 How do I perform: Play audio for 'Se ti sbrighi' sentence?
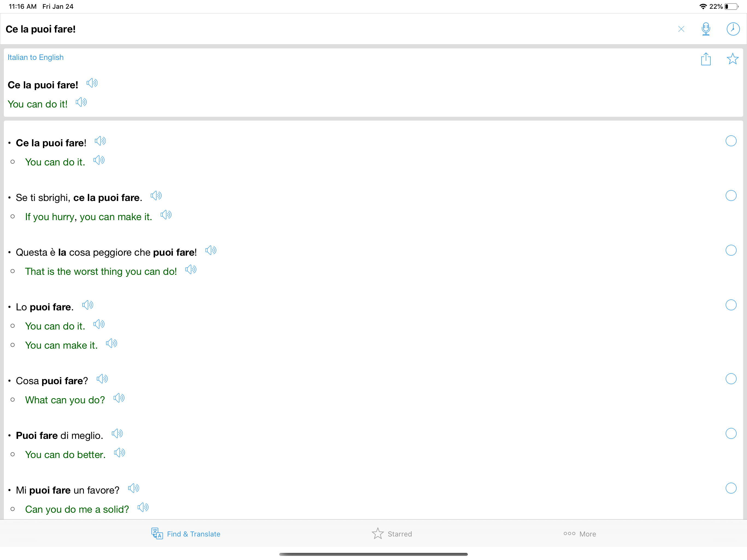click(156, 196)
